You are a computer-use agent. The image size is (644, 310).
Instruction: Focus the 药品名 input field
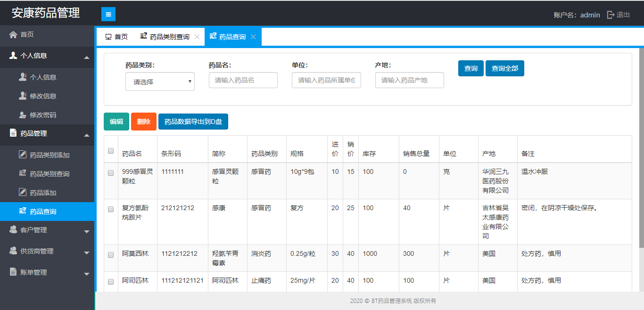click(x=243, y=80)
